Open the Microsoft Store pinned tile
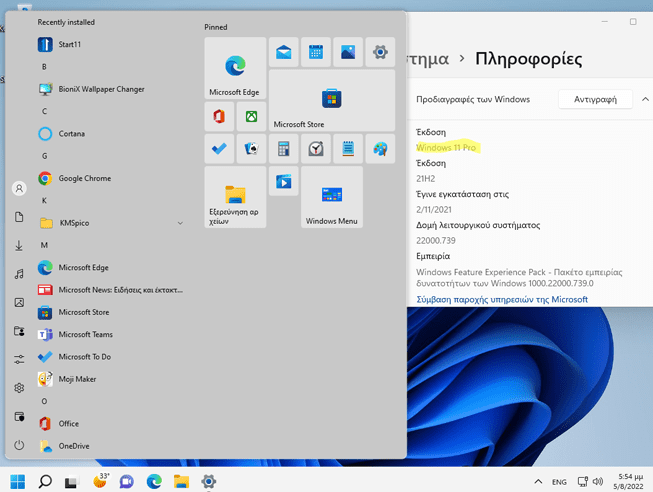This screenshot has width=653, height=492. pos(332,100)
